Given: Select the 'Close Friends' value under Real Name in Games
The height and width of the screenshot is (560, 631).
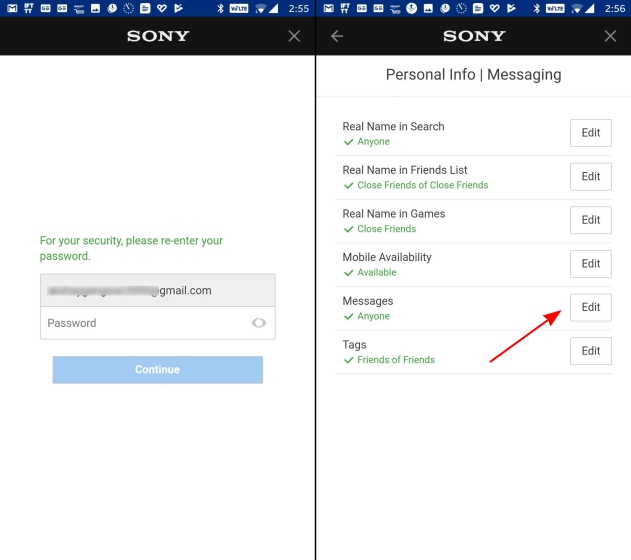Looking at the screenshot, I should (x=386, y=229).
